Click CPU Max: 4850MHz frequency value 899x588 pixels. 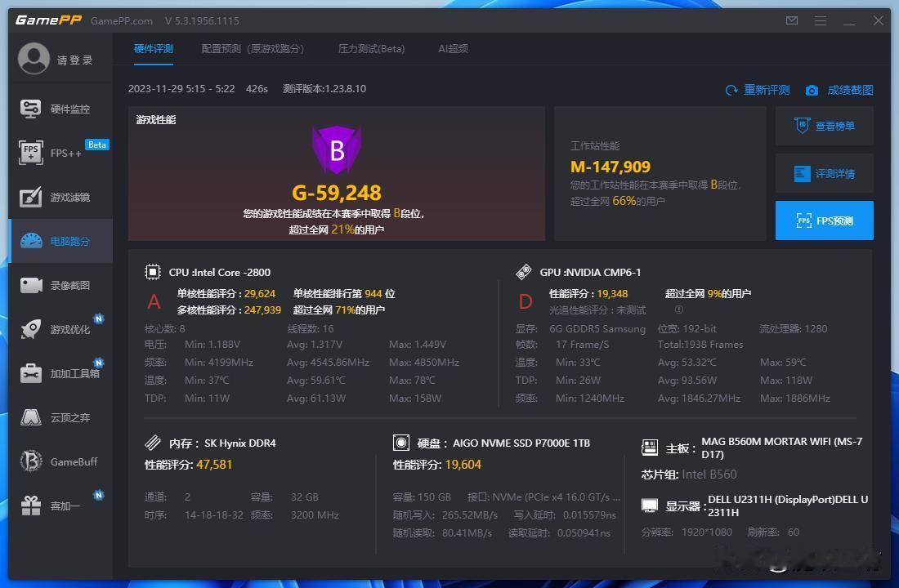tap(424, 363)
